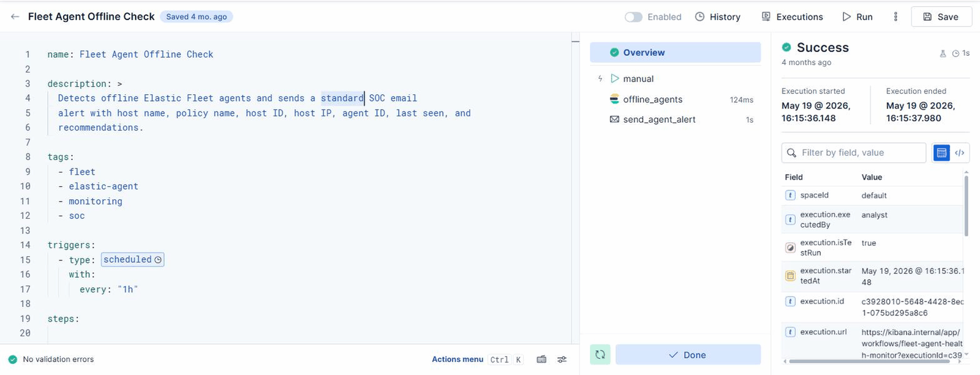Switch to table view of execution fields

(941, 153)
